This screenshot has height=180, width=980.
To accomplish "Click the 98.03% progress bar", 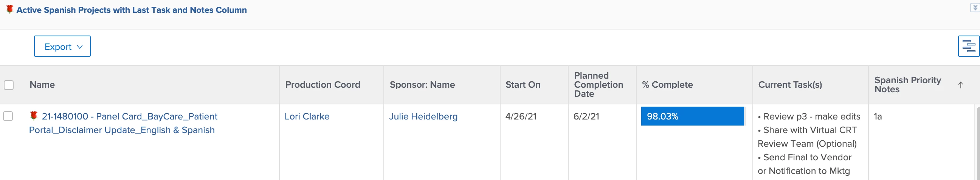I will [692, 116].
